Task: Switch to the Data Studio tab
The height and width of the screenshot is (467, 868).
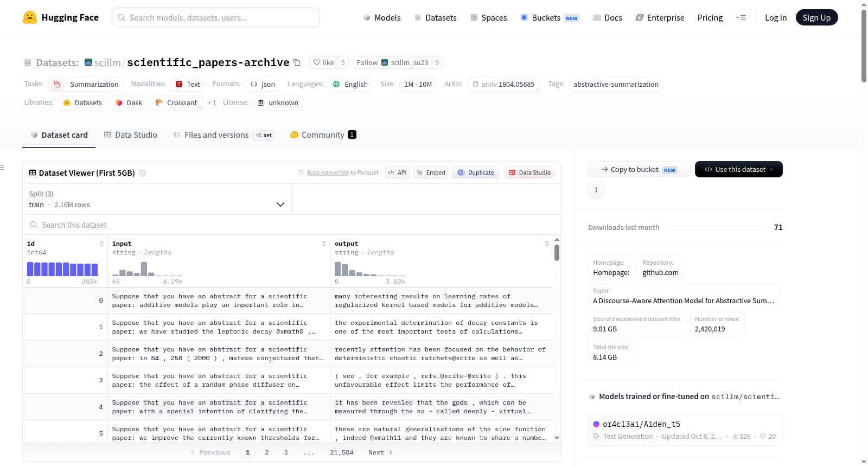Action: pyautogui.click(x=130, y=135)
